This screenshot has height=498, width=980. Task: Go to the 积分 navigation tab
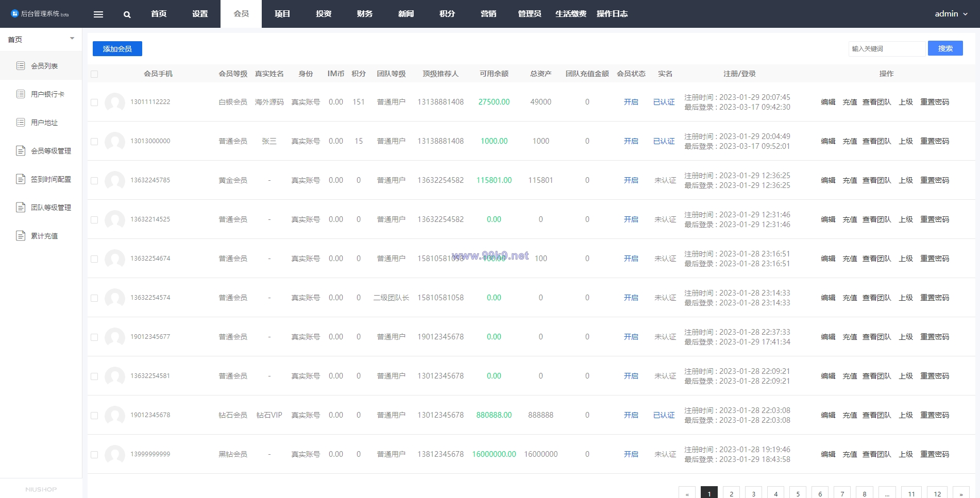pyautogui.click(x=447, y=14)
